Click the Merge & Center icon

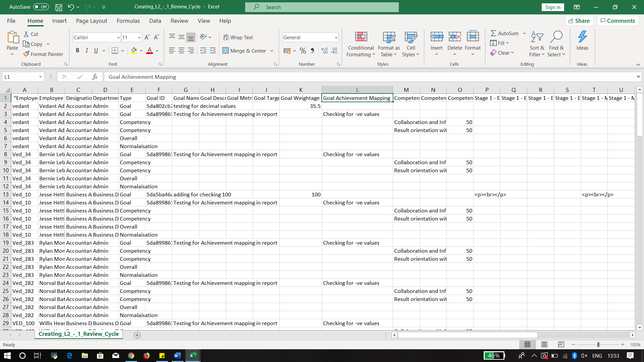tap(225, 51)
